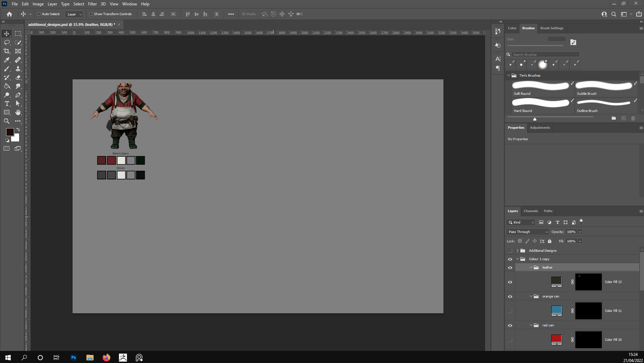Open the Auto-Select Layer dropdown
Screen dimensions: 644x363
click(x=74, y=14)
